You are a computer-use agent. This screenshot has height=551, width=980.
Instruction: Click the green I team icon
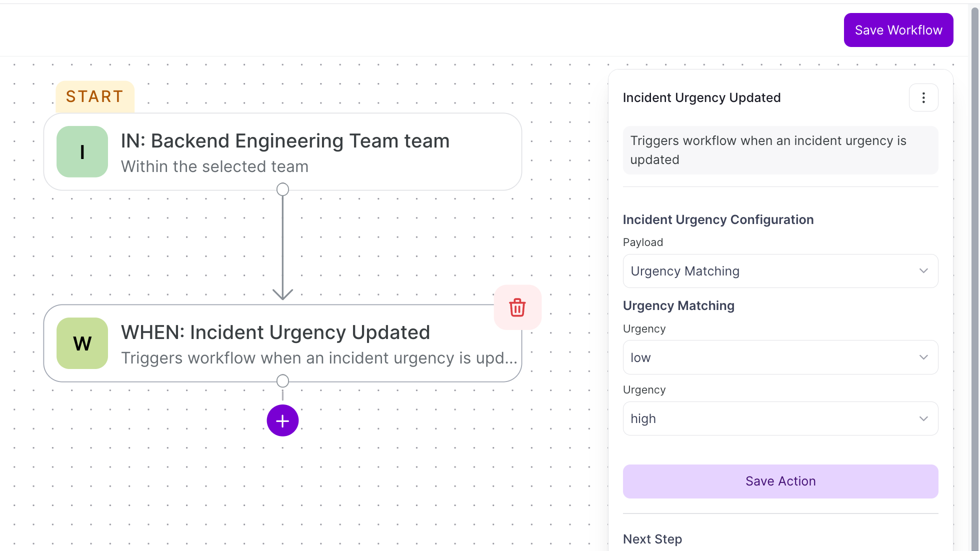click(82, 151)
